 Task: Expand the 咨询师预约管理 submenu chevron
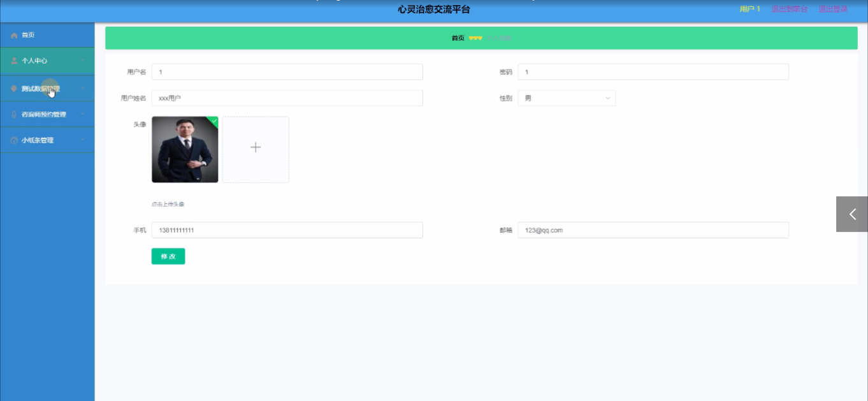[83, 115]
